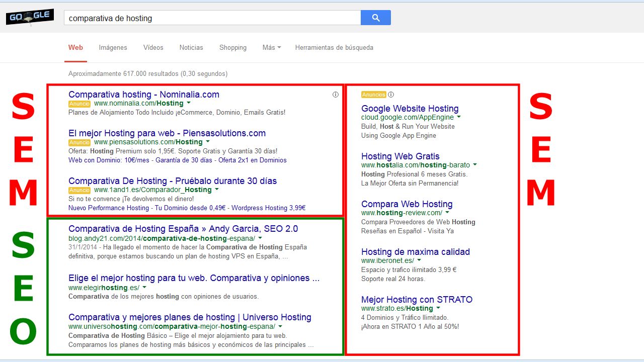Expand arrow next to www.hosting-review.com/
Screen dimensions: 644x362
pyautogui.click(x=447, y=213)
